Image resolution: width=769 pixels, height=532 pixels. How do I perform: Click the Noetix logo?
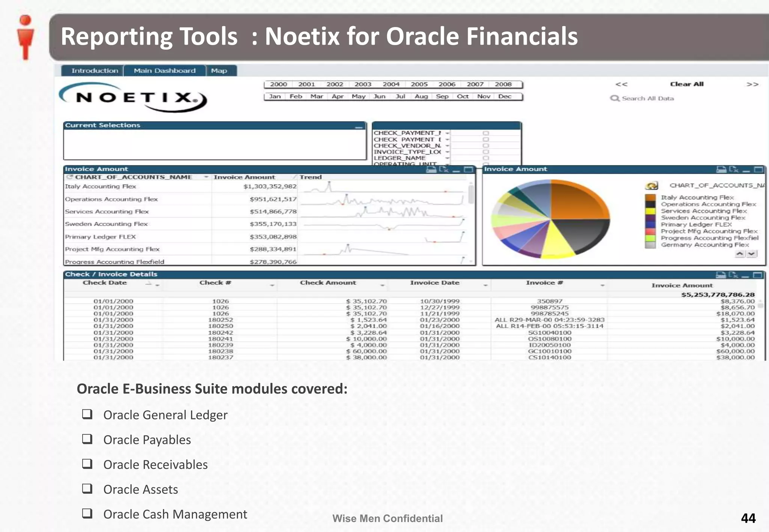[133, 98]
